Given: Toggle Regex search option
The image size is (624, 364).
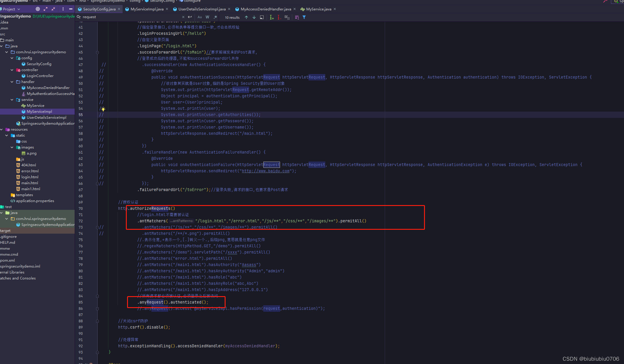Looking at the screenshot, I should coord(215,17).
